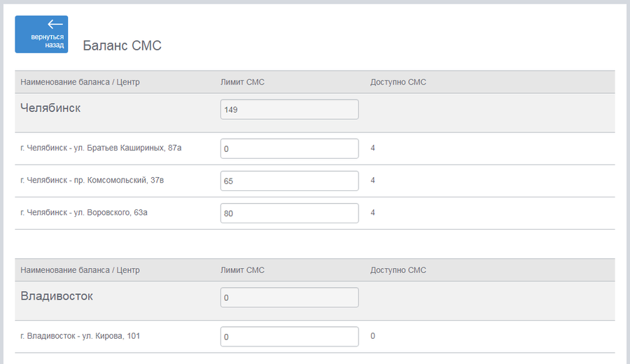Click 'Лимит СМС' header in Челябинск table
Image resolution: width=630 pixels, height=364 pixels.
(242, 82)
